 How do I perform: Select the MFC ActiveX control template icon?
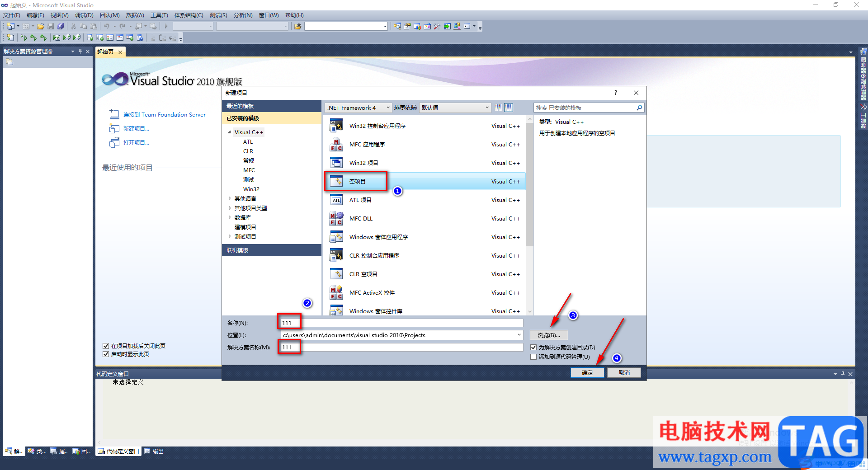click(336, 292)
